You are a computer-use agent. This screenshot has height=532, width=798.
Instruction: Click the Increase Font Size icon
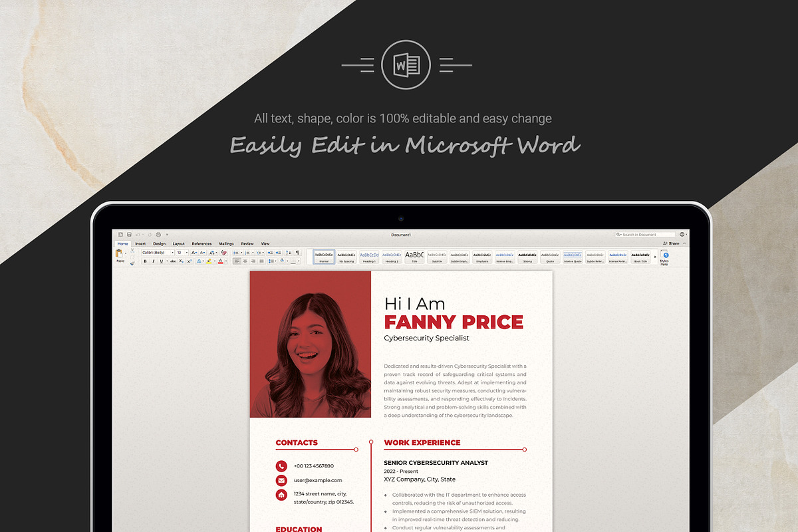(x=194, y=253)
